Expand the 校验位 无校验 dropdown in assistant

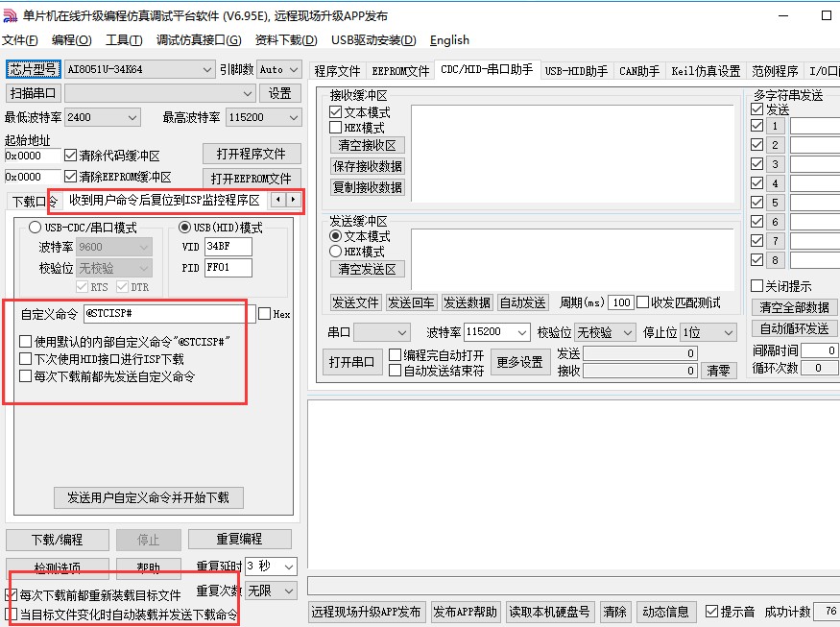tap(628, 333)
